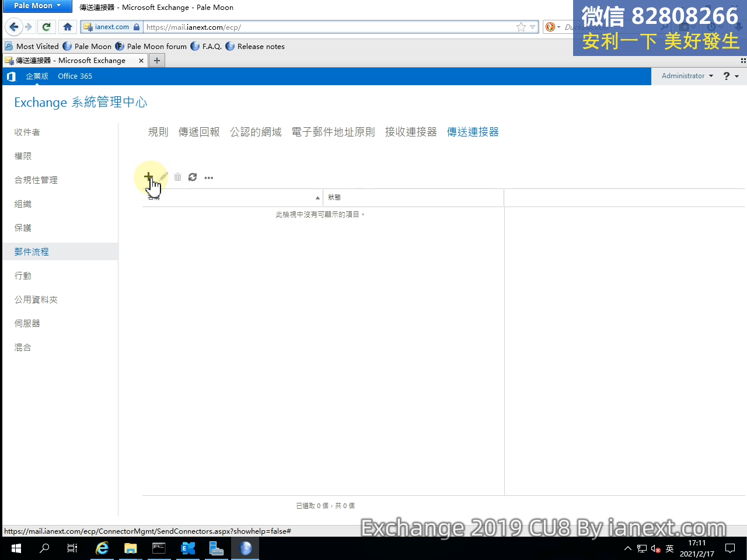This screenshot has width=747, height=560.
Task: Click the Office logo icon in header
Action: 11,76
